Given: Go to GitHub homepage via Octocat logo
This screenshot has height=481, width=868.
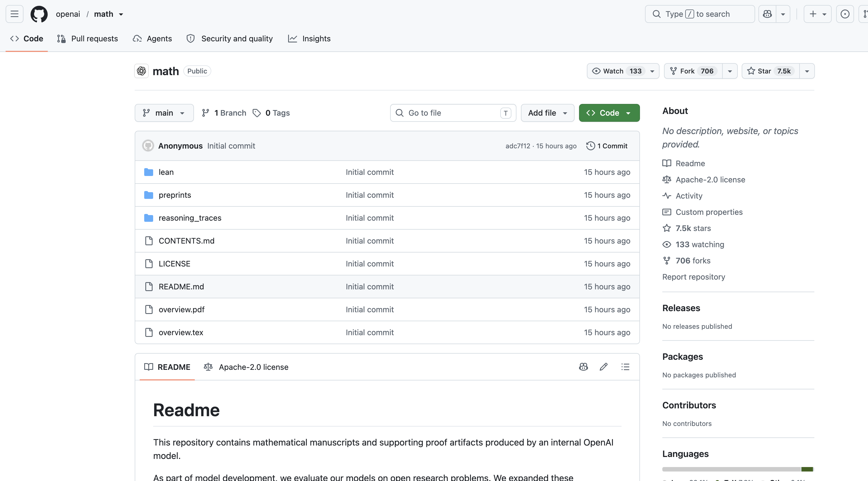Looking at the screenshot, I should pyautogui.click(x=39, y=14).
